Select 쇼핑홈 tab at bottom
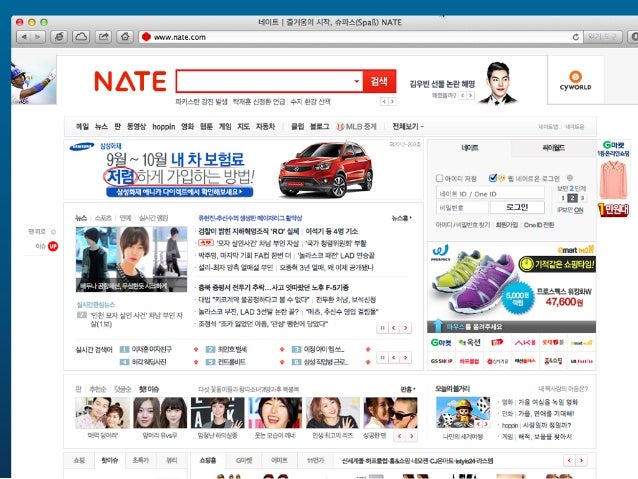Viewport: 638px width, 479px height. 208,460
